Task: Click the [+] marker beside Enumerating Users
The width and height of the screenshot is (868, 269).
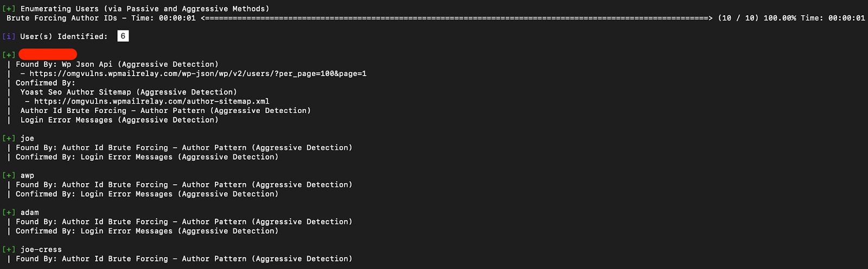Action: click(x=9, y=9)
